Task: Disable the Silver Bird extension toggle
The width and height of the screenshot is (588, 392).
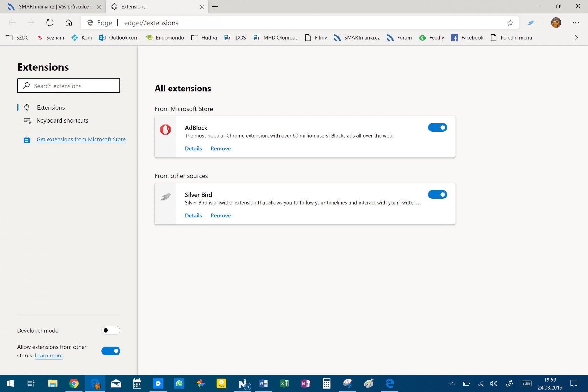Action: click(x=437, y=194)
